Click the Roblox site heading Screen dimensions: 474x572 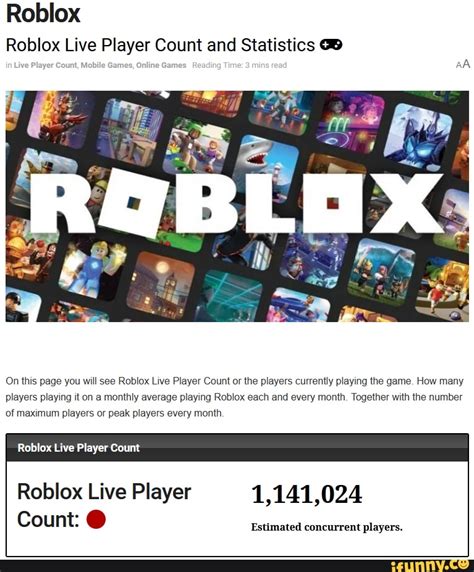click(x=43, y=14)
